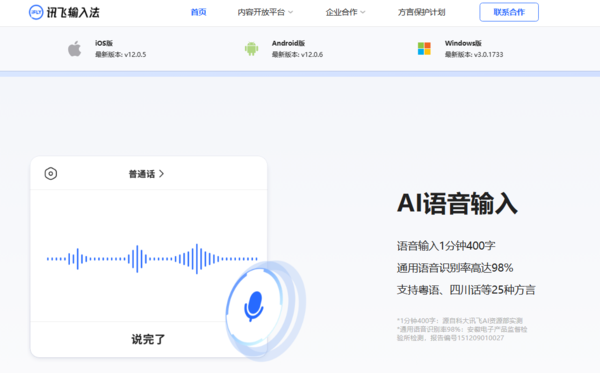Expand the 企业合作 dropdown chevron

coord(363,12)
